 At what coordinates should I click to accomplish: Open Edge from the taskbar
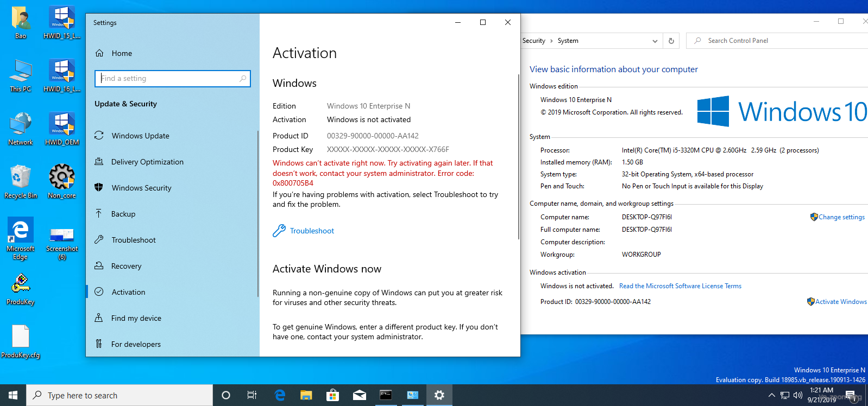pyautogui.click(x=280, y=395)
